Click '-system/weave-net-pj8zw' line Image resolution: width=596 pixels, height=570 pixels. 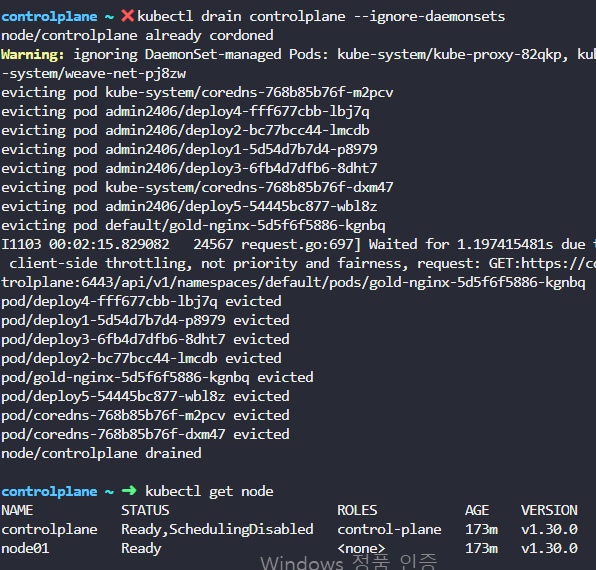(x=94, y=74)
